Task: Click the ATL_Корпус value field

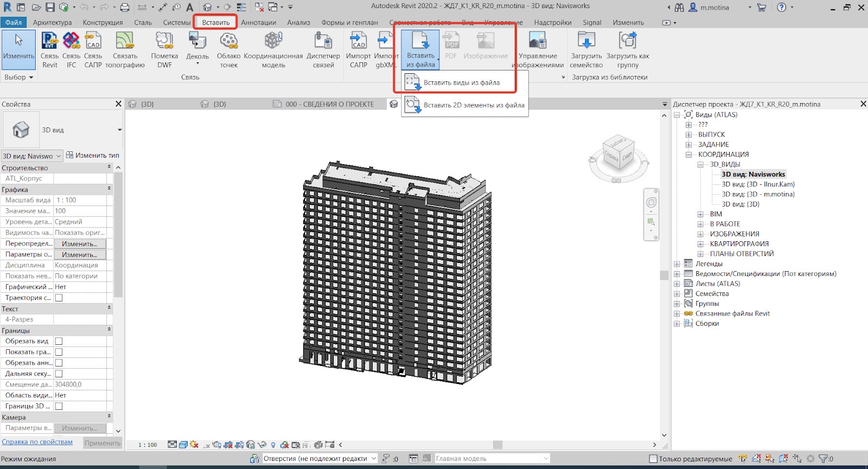Action: pyautogui.click(x=80, y=178)
